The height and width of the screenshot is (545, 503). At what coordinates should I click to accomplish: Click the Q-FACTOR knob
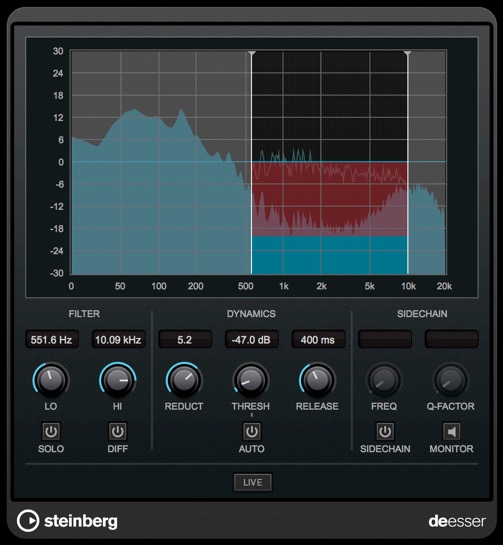pyautogui.click(x=451, y=380)
